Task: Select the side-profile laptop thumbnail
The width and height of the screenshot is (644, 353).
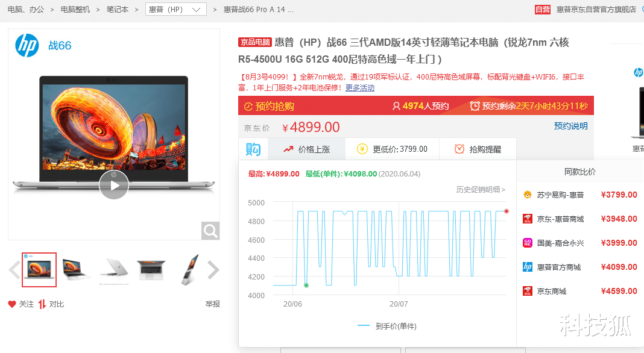Action: click(190, 270)
